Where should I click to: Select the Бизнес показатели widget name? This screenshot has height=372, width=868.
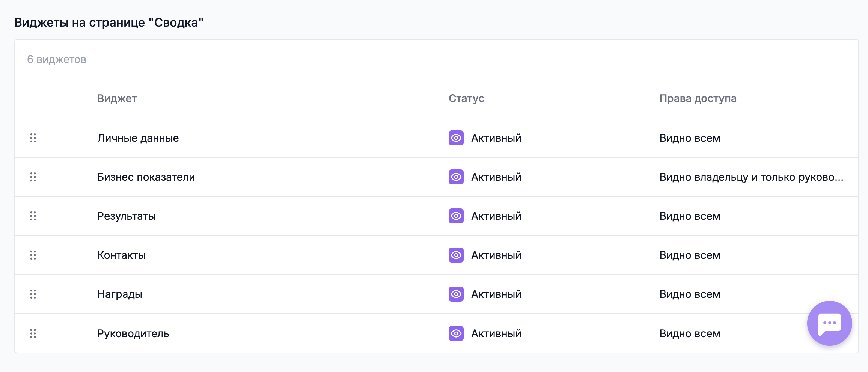coord(146,177)
